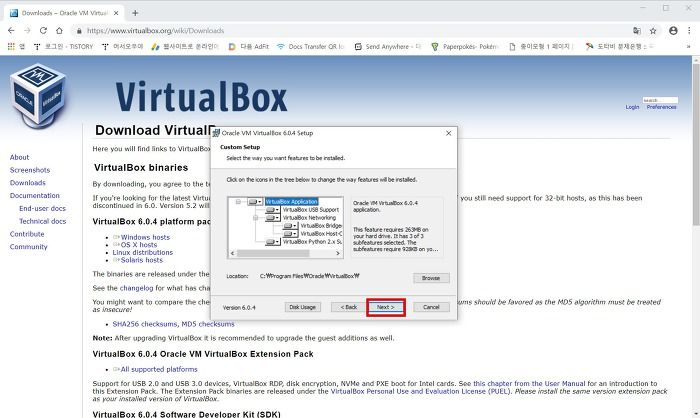Click feature tree right scroll arrow

click(338, 253)
